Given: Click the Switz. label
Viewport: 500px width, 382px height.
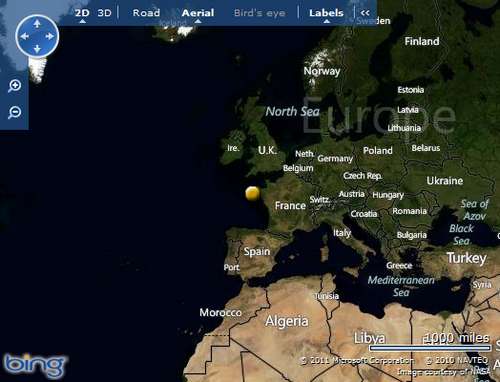Looking at the screenshot, I should (320, 199).
